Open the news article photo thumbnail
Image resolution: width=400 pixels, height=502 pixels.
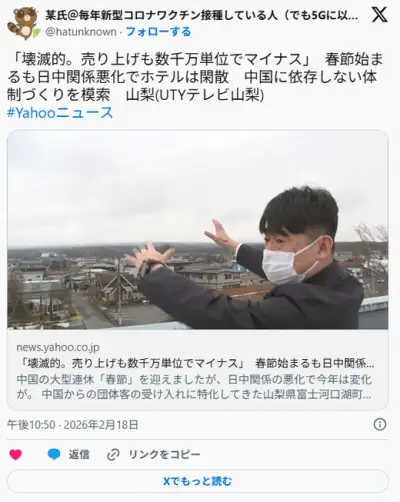[198, 230]
